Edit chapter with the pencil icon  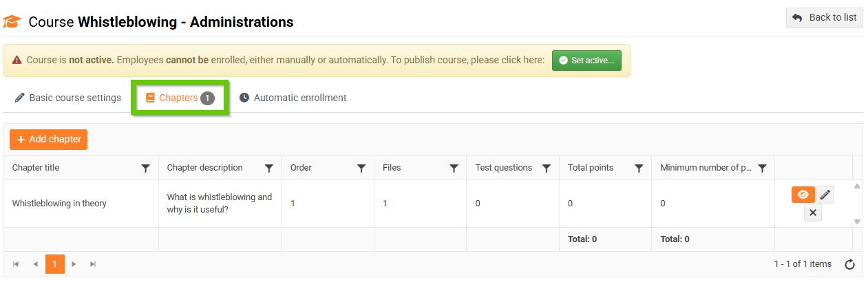[825, 195]
